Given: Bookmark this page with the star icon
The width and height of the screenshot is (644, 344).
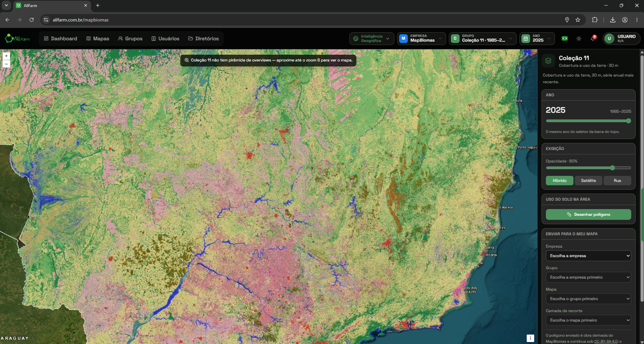Looking at the screenshot, I should point(578,20).
